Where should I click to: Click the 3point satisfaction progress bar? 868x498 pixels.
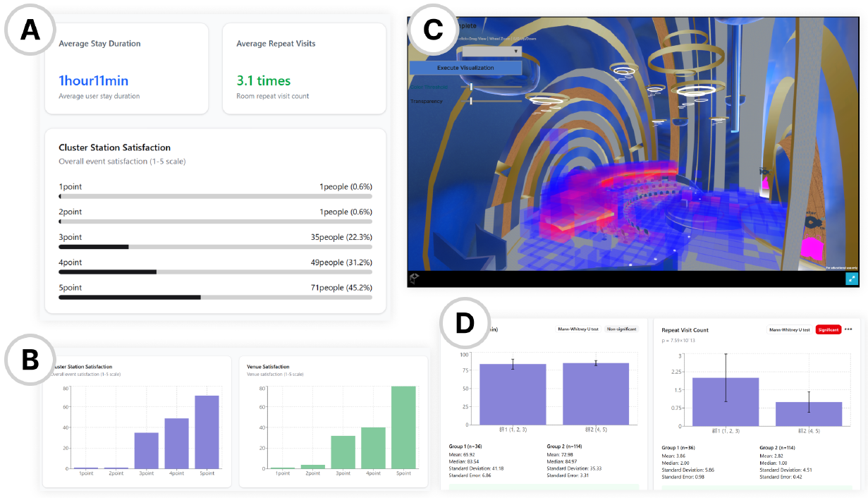[x=215, y=247]
